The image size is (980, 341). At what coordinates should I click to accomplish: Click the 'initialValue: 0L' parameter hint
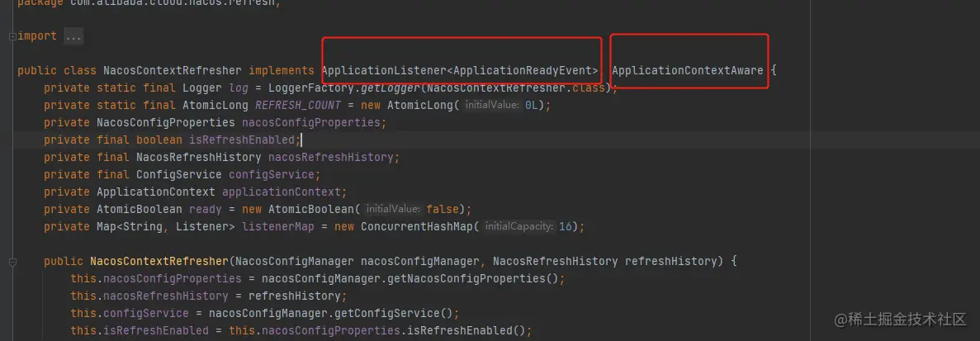click(x=501, y=106)
